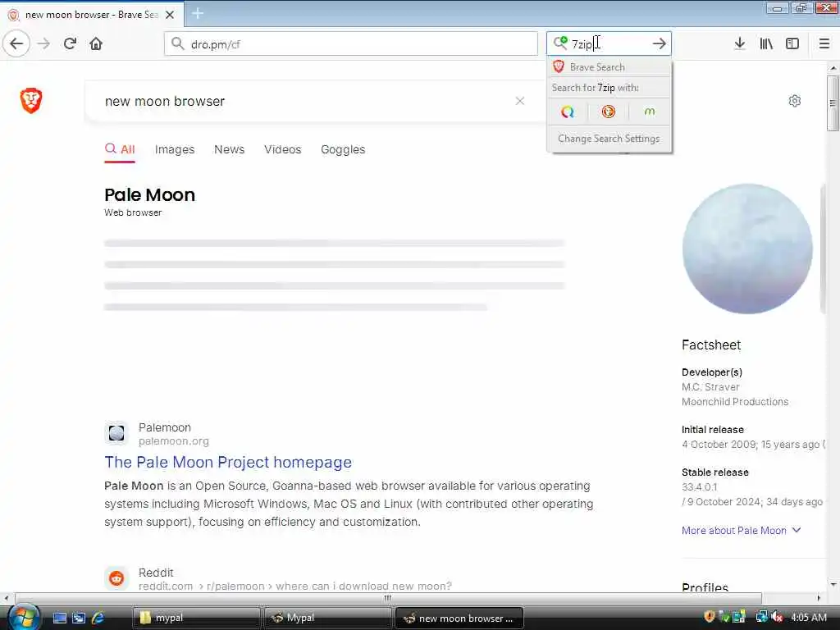Open Brave search settings gear

click(x=794, y=101)
